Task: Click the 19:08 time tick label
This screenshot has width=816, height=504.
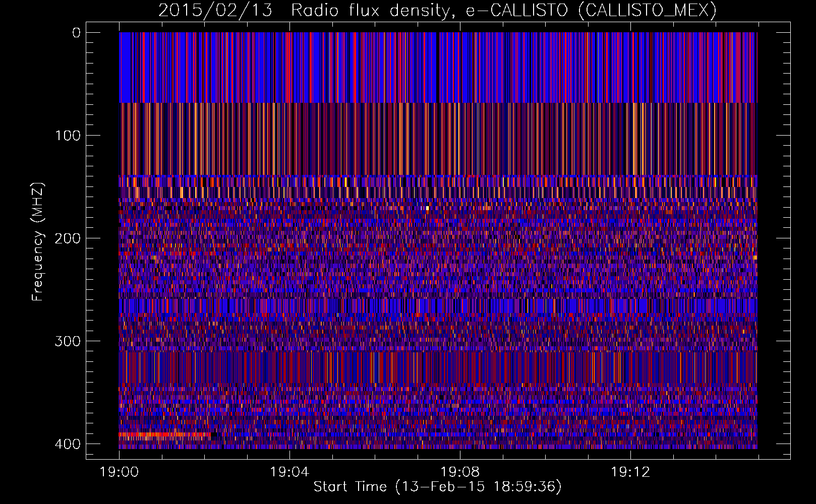Action: pos(459,472)
